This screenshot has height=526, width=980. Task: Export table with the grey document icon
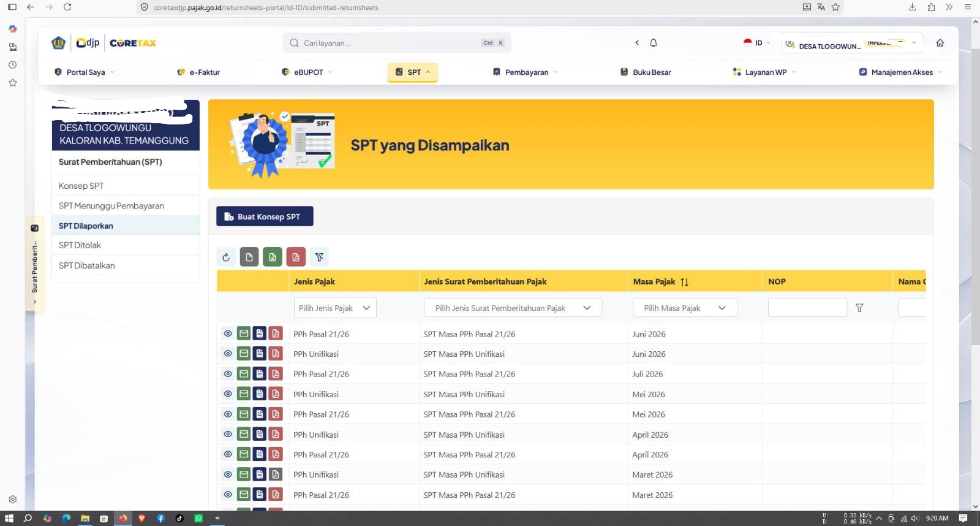[x=249, y=257]
